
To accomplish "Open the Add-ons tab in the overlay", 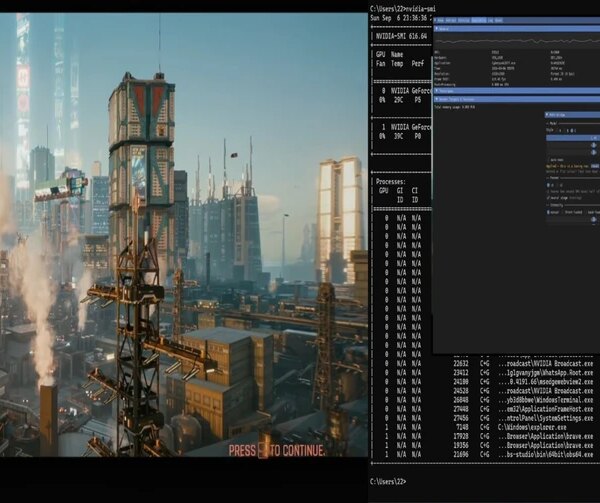I will coord(451,20).
